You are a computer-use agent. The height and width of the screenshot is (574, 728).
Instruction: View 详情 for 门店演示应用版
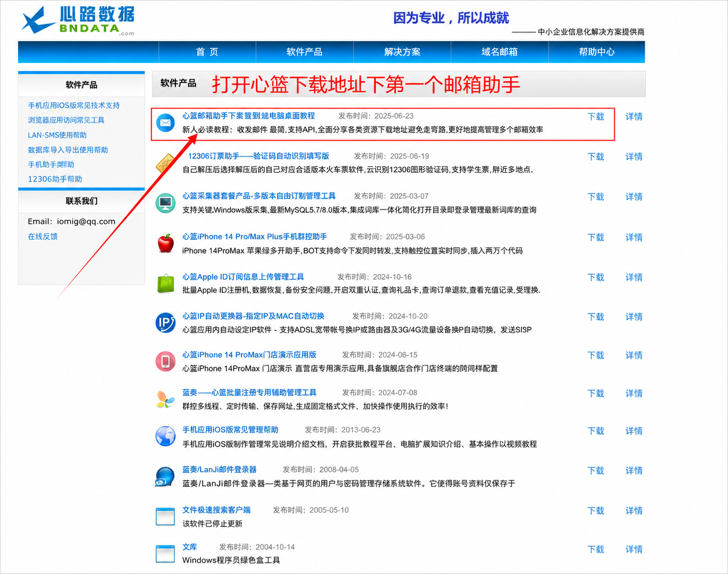pos(634,356)
